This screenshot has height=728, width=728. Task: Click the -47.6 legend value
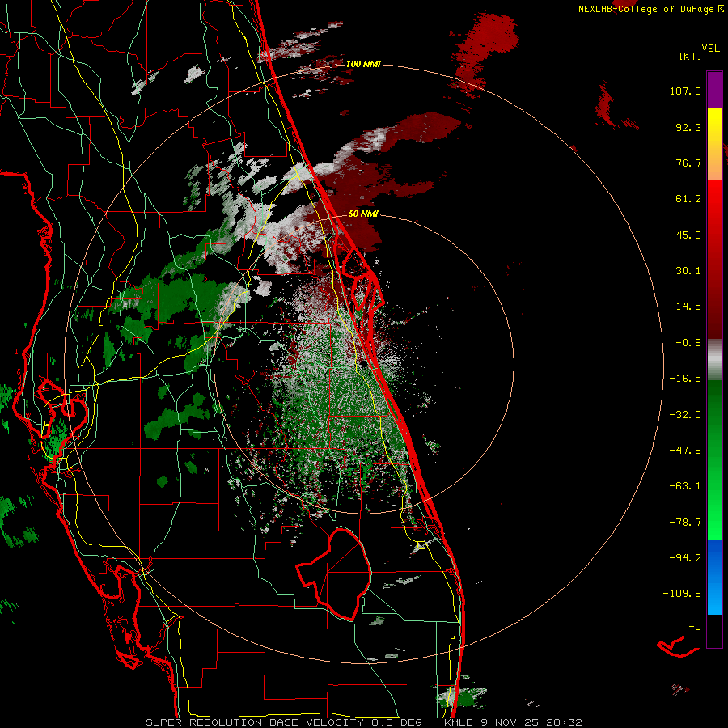point(685,451)
